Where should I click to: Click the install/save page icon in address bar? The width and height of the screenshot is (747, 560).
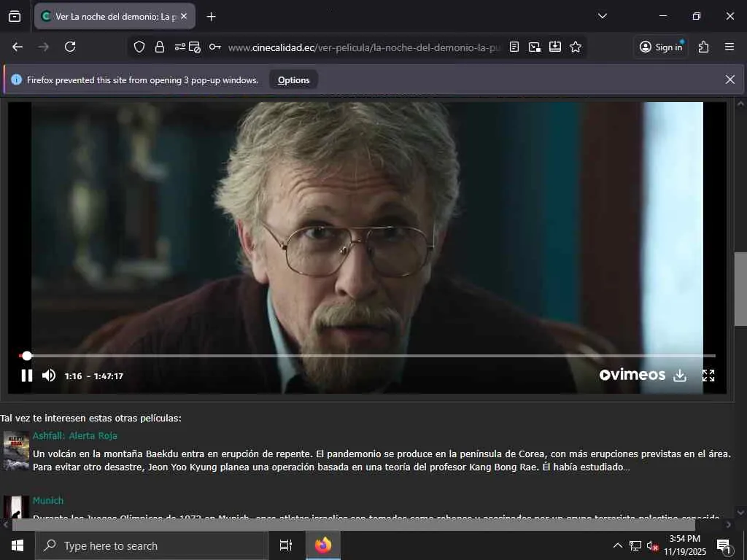coord(555,47)
